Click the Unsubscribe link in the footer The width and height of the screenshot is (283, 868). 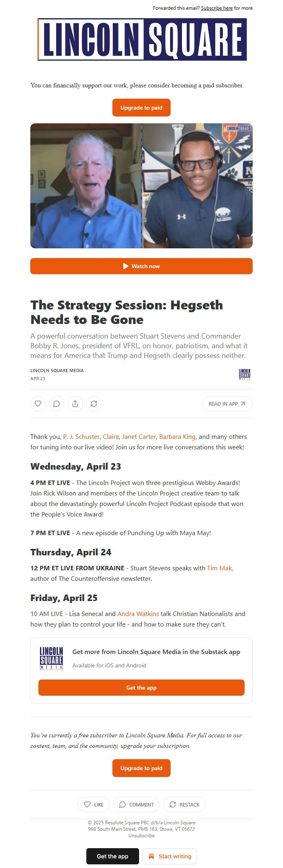pyautogui.click(x=141, y=835)
